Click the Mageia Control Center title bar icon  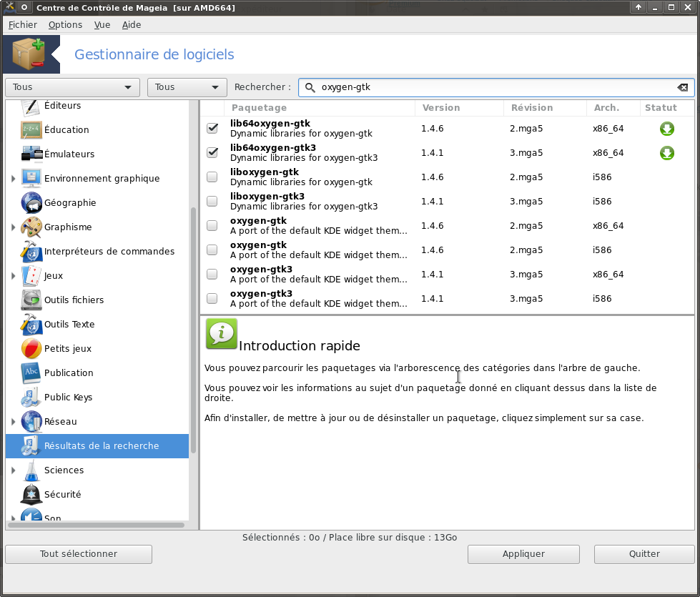(x=10, y=7)
